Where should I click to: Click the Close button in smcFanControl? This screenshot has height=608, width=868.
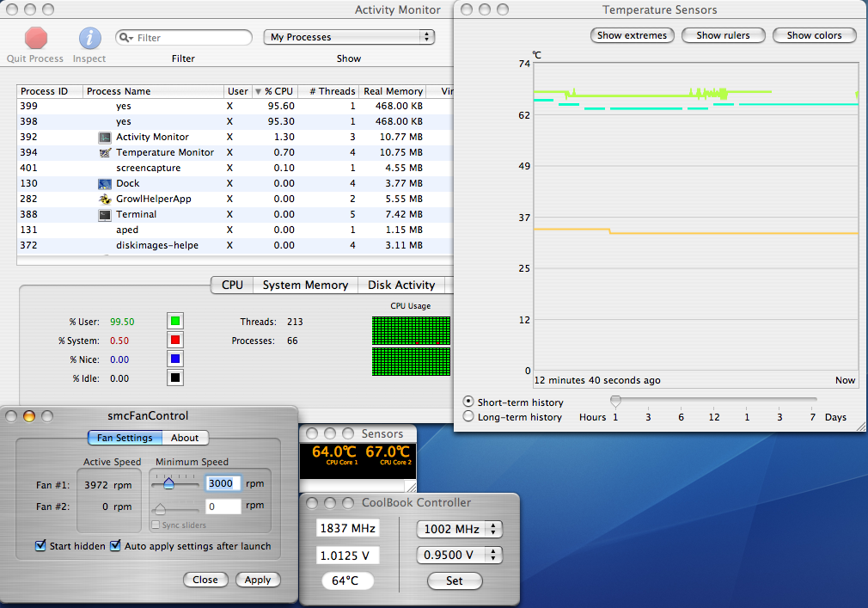coord(205,580)
